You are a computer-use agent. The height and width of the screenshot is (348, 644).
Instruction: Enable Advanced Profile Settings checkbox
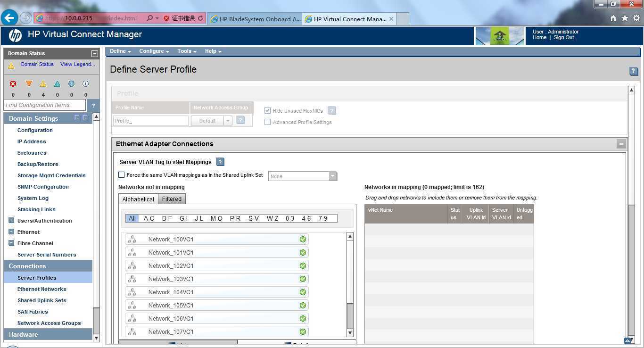tap(268, 122)
